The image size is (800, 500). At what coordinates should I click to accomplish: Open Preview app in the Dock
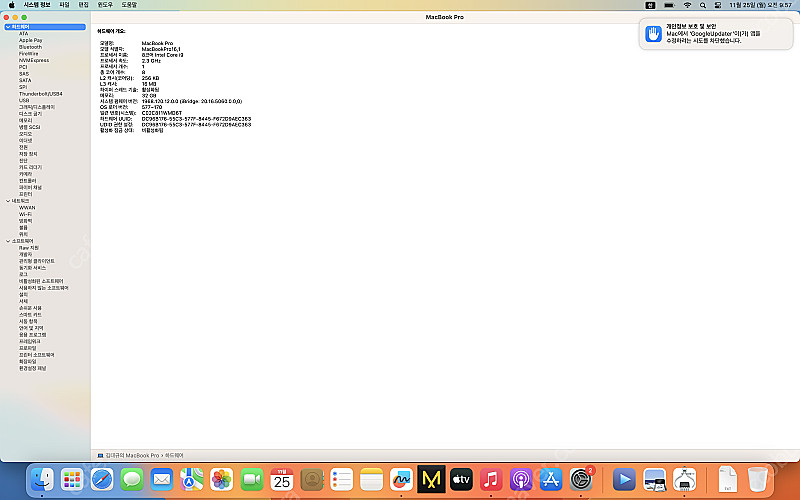(654, 480)
